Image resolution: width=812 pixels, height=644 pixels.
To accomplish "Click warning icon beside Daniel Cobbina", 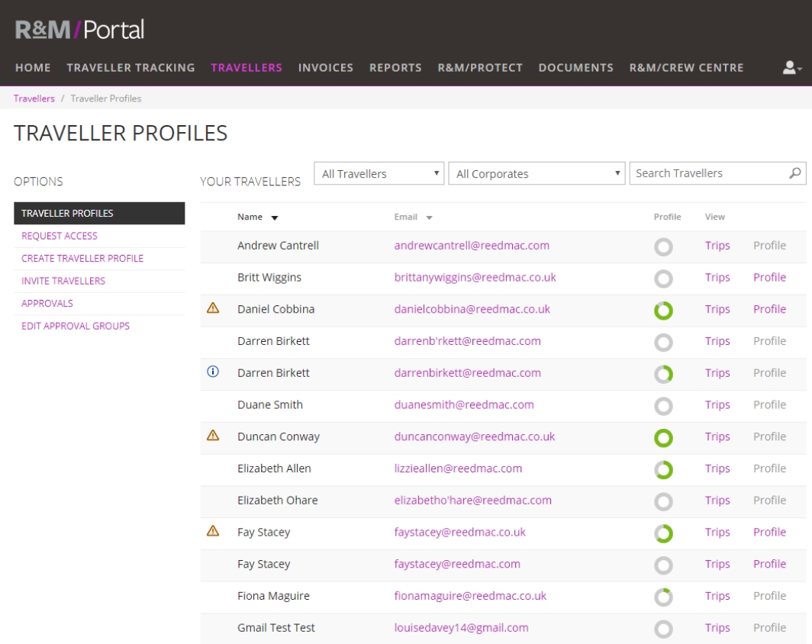I will coord(214,308).
